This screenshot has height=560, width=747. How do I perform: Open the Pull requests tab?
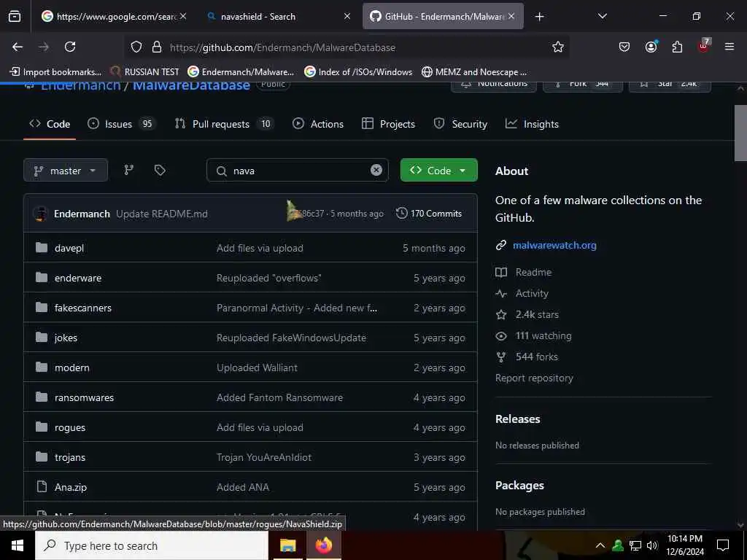pos(225,124)
